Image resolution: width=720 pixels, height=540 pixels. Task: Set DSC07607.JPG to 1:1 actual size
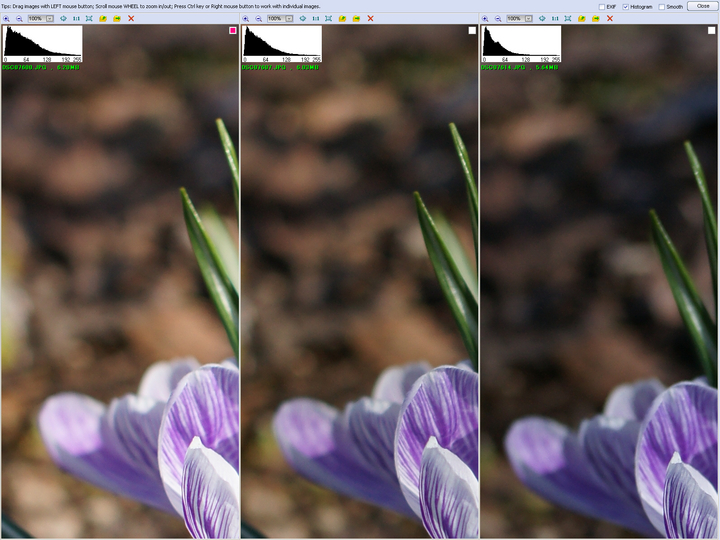315,18
